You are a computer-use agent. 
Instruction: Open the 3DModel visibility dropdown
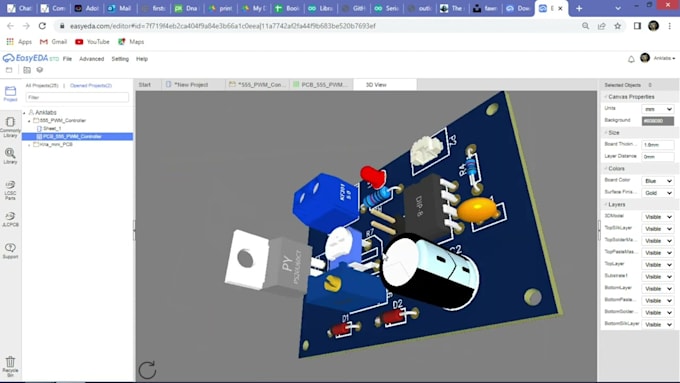point(658,216)
